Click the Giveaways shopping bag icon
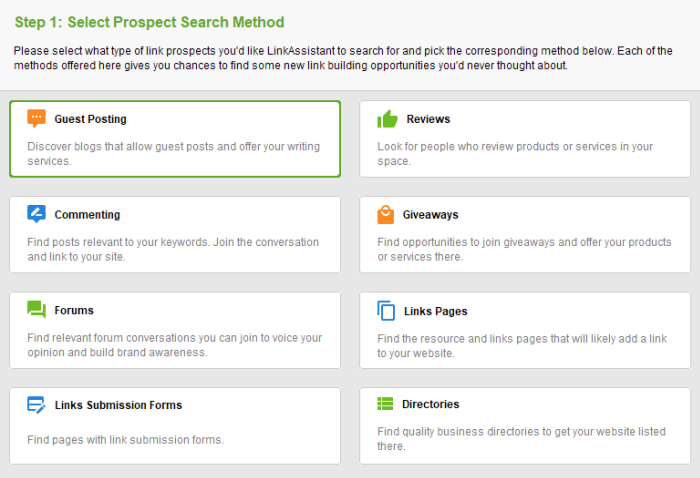This screenshot has height=478, width=700. (386, 214)
